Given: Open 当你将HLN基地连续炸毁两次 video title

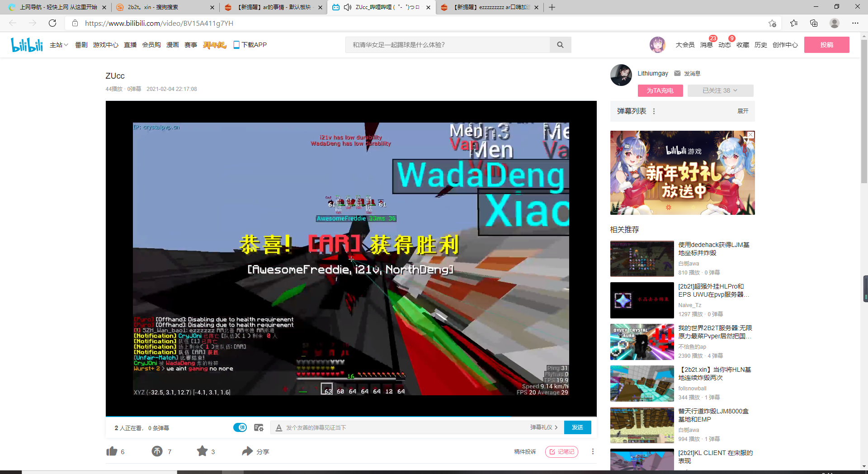Looking at the screenshot, I should tap(715, 374).
